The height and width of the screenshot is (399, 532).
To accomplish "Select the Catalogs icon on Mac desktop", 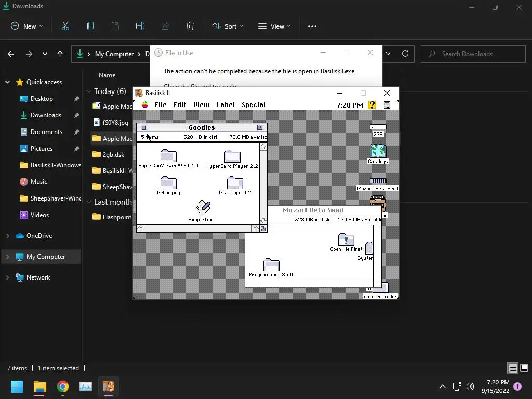I will (378, 154).
